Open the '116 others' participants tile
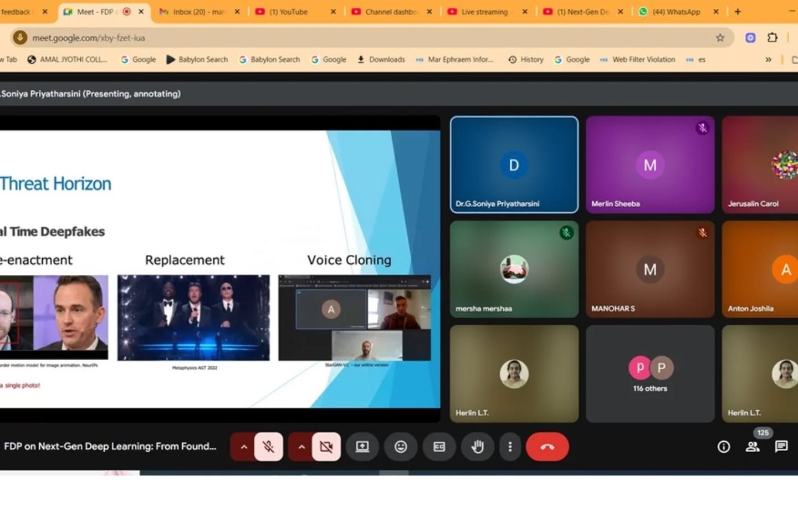 point(650,374)
